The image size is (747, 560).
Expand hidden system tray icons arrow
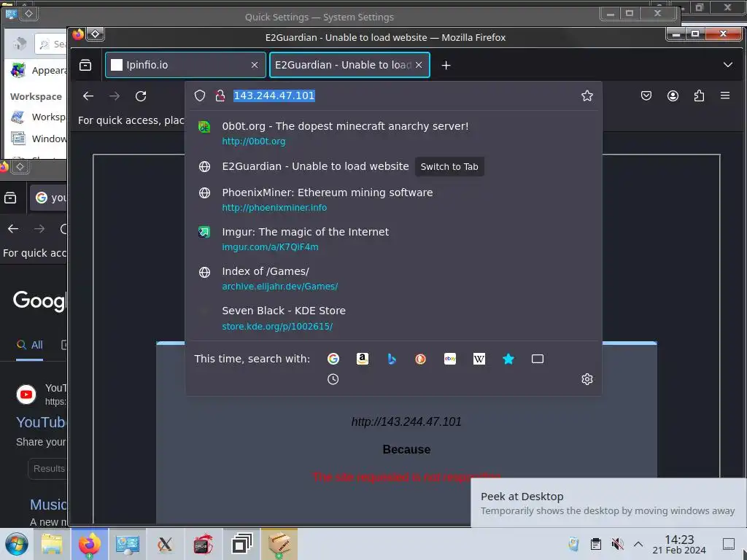pyautogui.click(x=638, y=544)
